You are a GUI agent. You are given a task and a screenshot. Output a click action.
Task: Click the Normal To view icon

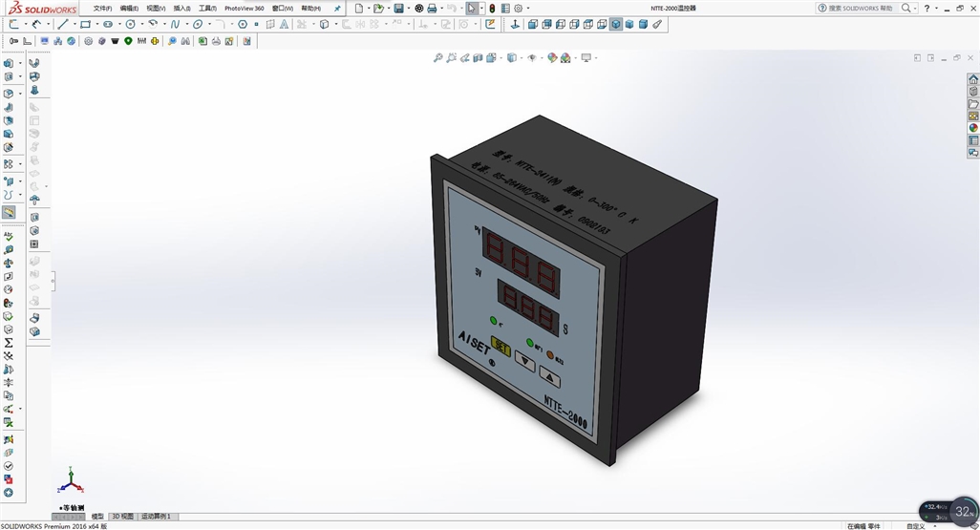515,25
